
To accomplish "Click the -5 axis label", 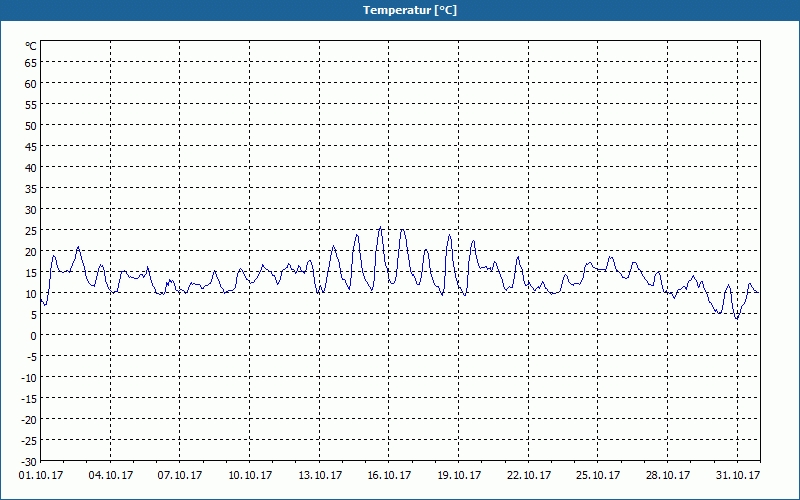I will tap(30, 357).
